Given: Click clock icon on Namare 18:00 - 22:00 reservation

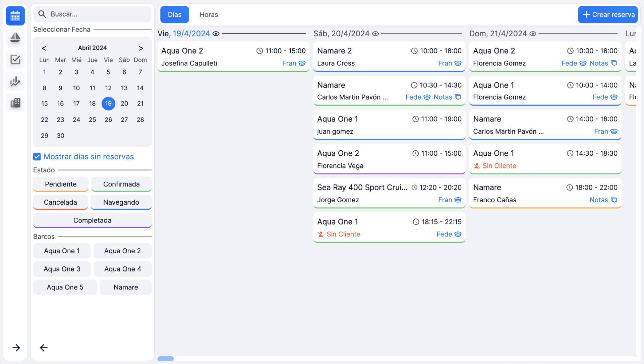Looking at the screenshot, I should [570, 188].
